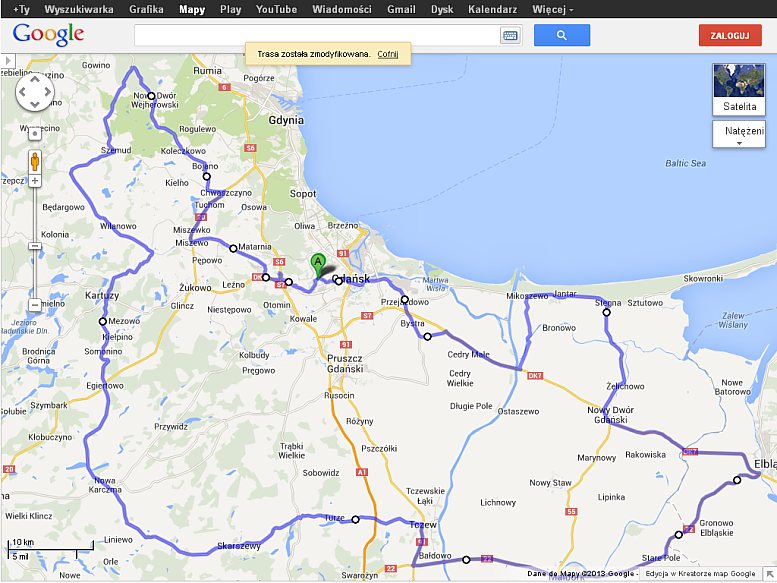
Task: Click the zoom slider handle
Action: (35, 246)
